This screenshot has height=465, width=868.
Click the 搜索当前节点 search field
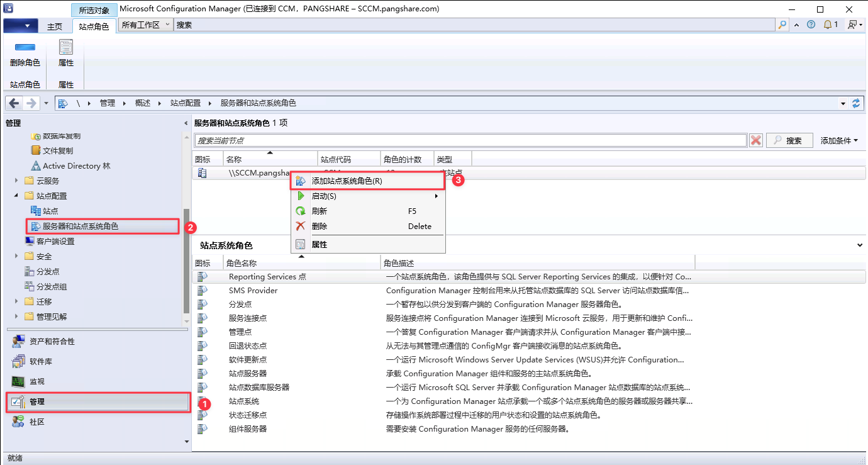pyautogui.click(x=471, y=140)
